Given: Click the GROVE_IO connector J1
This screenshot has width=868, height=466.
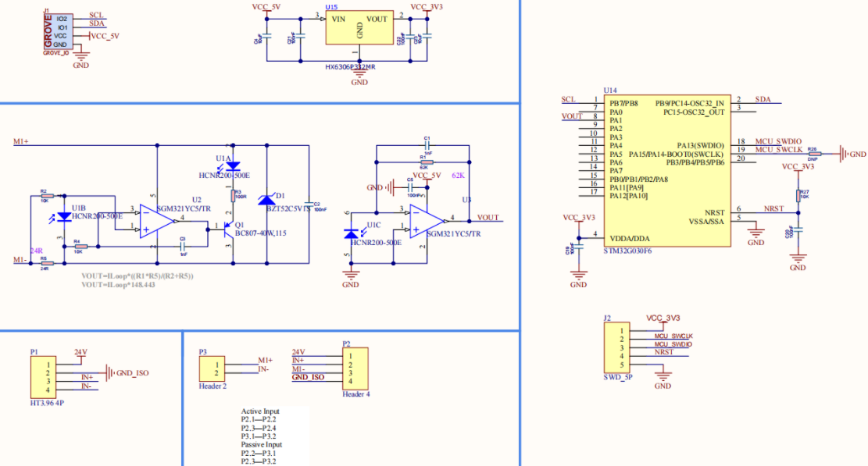Looking at the screenshot, I should [59, 31].
